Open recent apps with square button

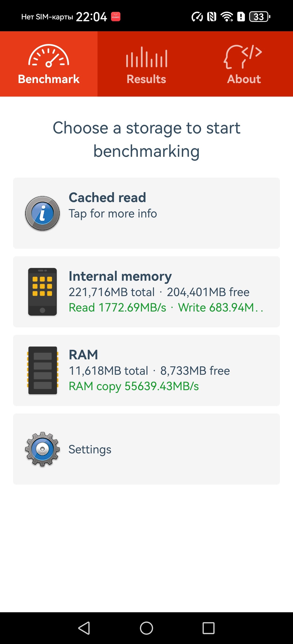[x=209, y=628]
